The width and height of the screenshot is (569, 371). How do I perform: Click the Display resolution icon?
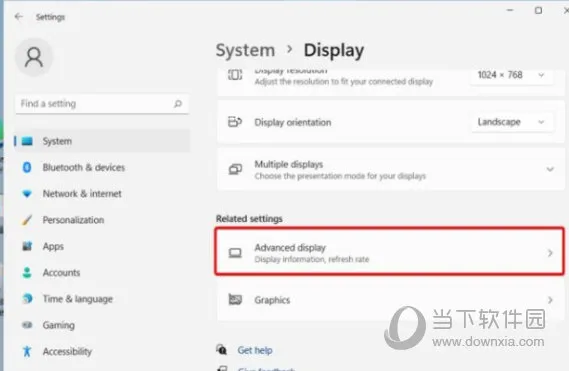coord(235,75)
